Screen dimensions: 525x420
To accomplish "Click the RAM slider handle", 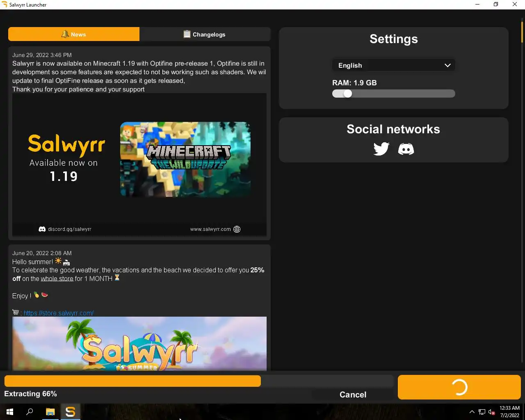I will [x=348, y=94].
